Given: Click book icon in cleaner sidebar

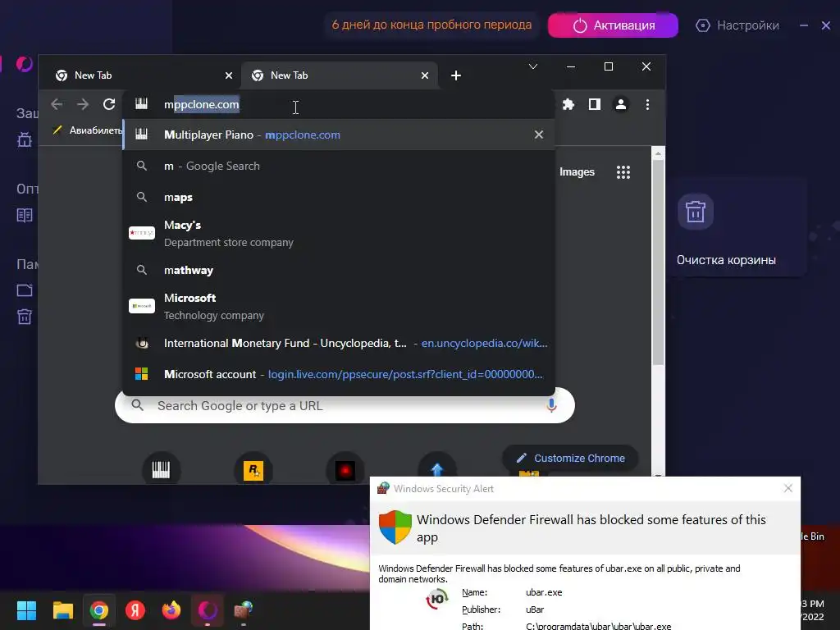Looking at the screenshot, I should point(25,216).
